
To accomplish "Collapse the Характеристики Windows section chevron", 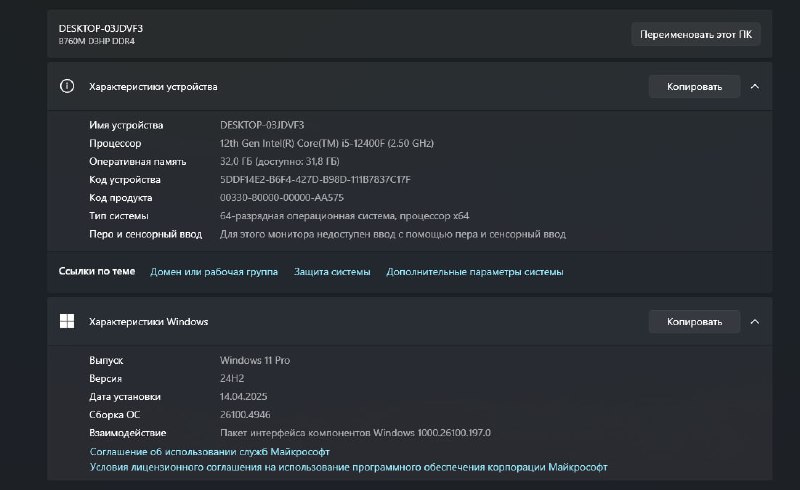I will click(755, 322).
